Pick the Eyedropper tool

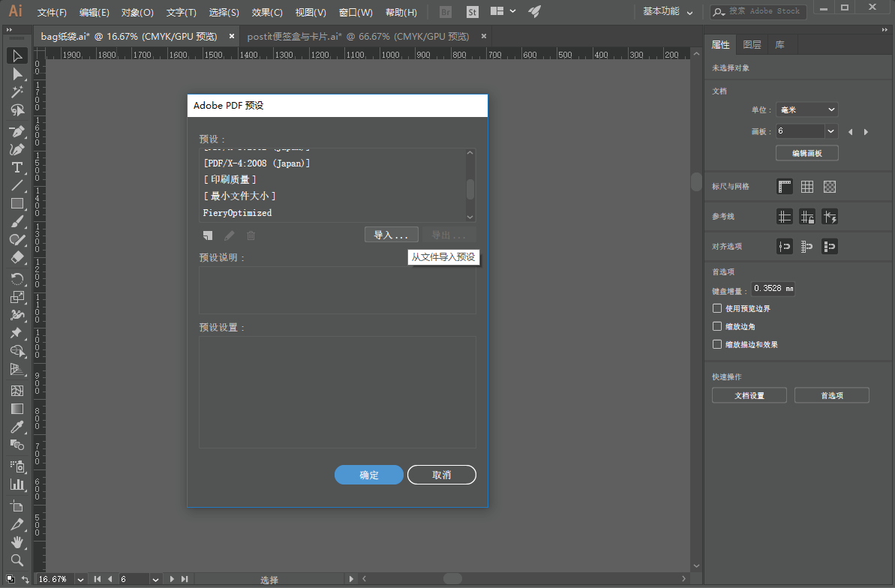(17, 427)
